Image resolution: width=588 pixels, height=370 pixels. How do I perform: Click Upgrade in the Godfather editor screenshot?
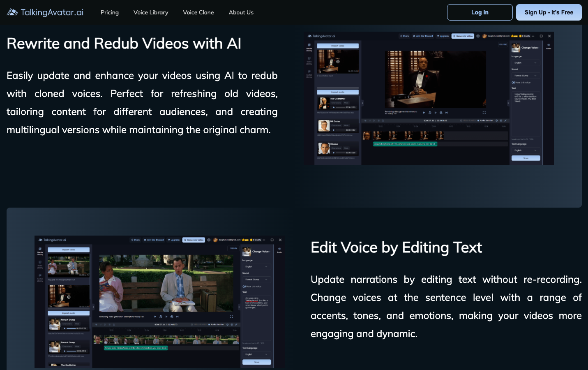click(443, 36)
